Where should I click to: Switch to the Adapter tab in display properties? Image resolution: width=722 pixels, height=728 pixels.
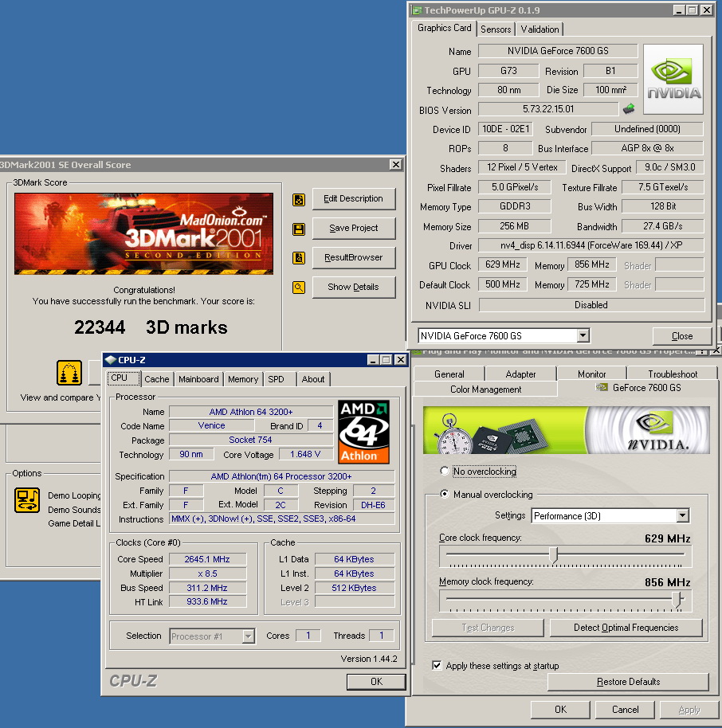(520, 374)
